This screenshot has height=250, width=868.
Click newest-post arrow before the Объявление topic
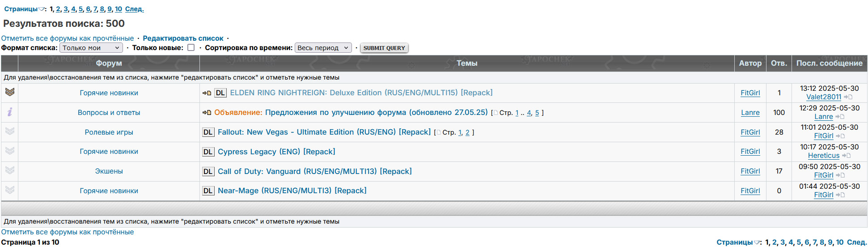tap(207, 113)
